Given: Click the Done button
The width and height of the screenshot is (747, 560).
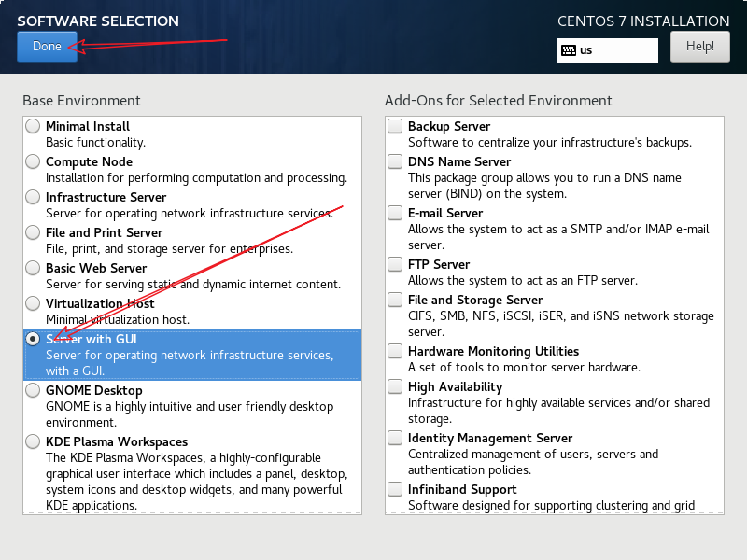Looking at the screenshot, I should (47, 46).
